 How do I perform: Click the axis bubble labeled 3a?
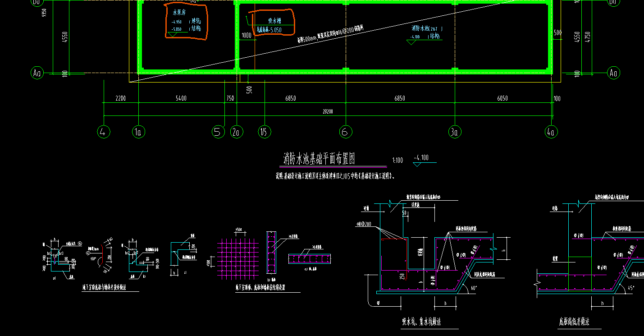(455, 132)
